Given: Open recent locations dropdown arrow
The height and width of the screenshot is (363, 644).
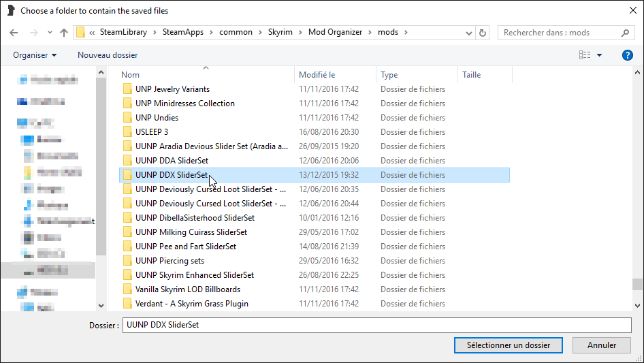Looking at the screenshot, I should (x=50, y=33).
